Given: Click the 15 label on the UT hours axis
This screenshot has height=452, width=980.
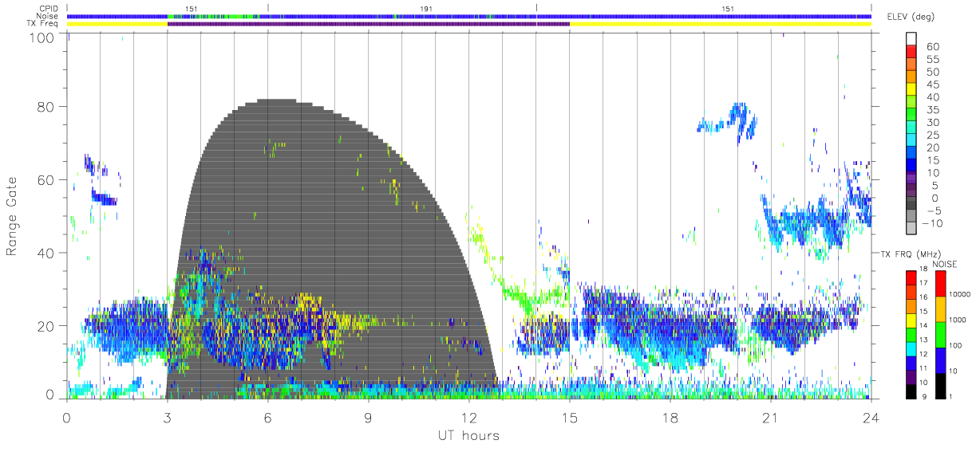Looking at the screenshot, I should click(569, 417).
